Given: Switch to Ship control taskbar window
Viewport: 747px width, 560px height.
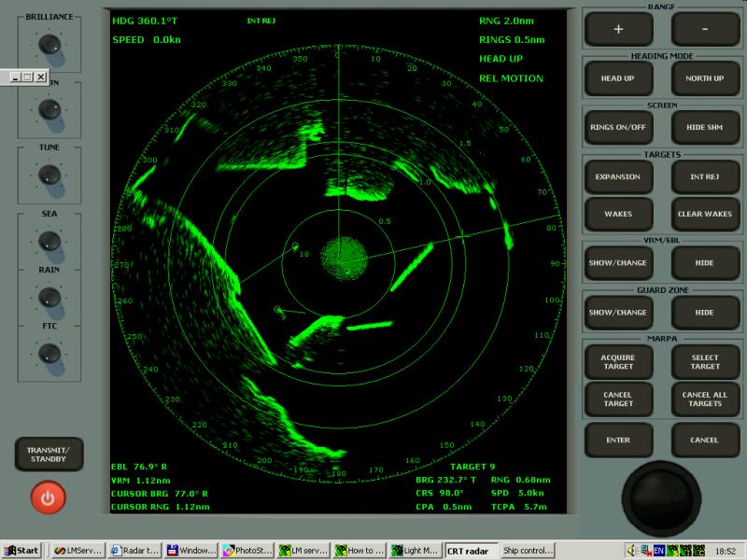Looking at the screenshot, I should tap(529, 551).
